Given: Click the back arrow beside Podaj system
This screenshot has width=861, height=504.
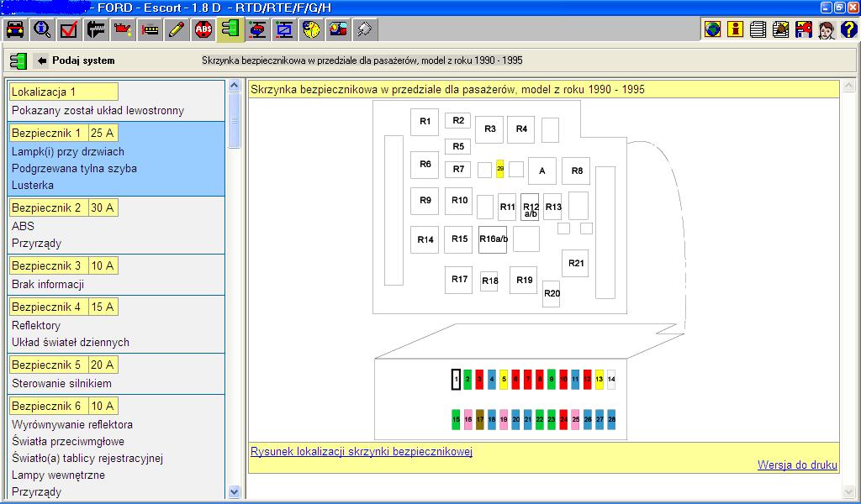Looking at the screenshot, I should point(41,60).
